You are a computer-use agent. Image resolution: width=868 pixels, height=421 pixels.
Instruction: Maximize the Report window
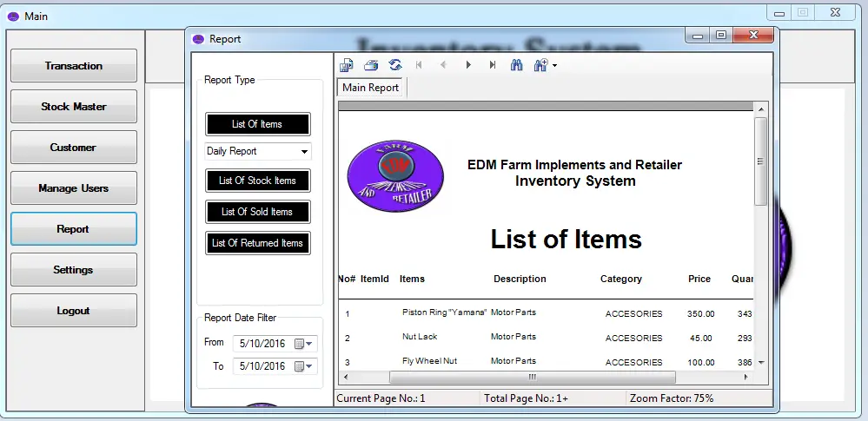tap(721, 36)
